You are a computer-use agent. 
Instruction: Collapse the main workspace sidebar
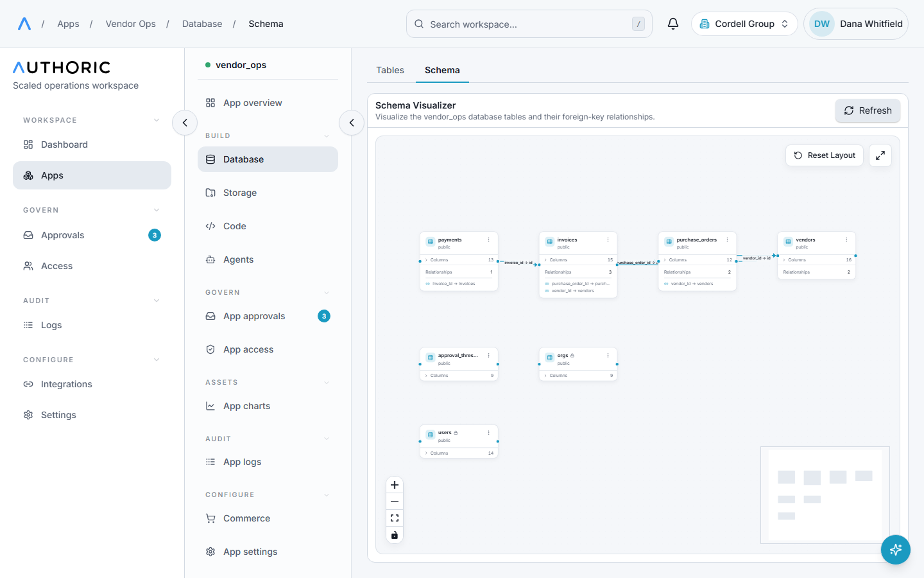pos(185,123)
